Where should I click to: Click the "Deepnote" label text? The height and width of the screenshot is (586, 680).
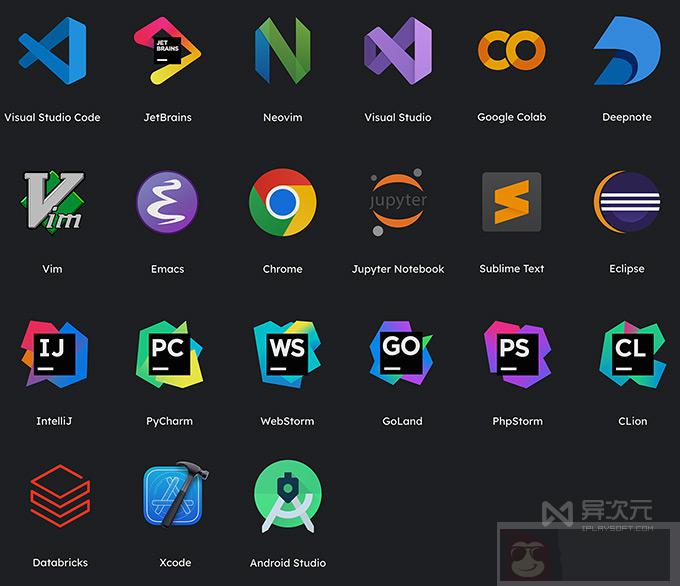(627, 117)
